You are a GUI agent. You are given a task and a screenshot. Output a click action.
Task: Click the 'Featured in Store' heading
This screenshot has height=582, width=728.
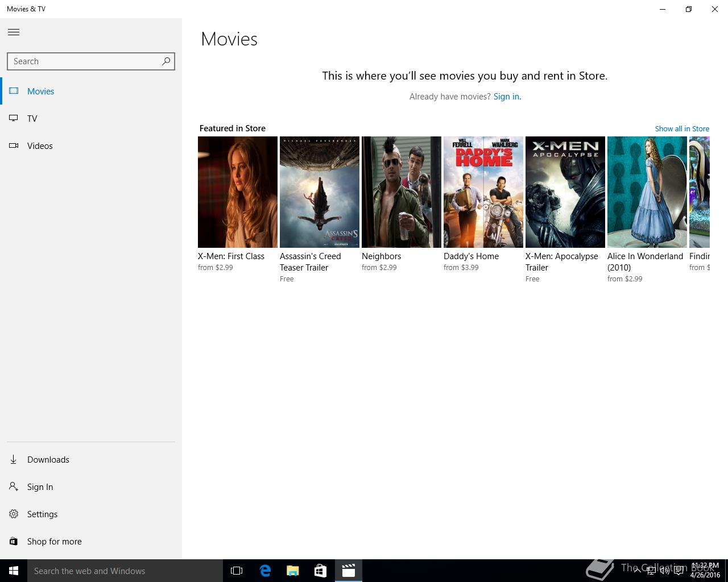tap(233, 128)
